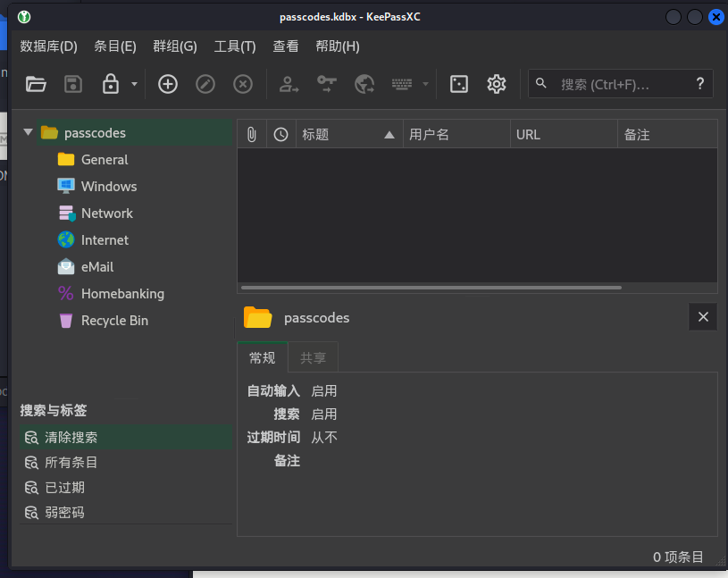This screenshot has width=728, height=578.
Task: Select the passcodes root group
Action: [x=134, y=133]
